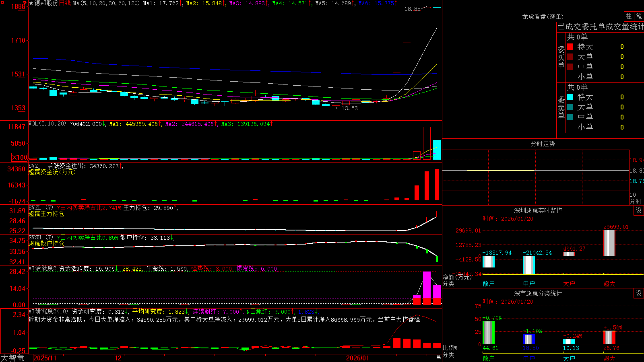Click the small red square corner icon

(2, 2)
